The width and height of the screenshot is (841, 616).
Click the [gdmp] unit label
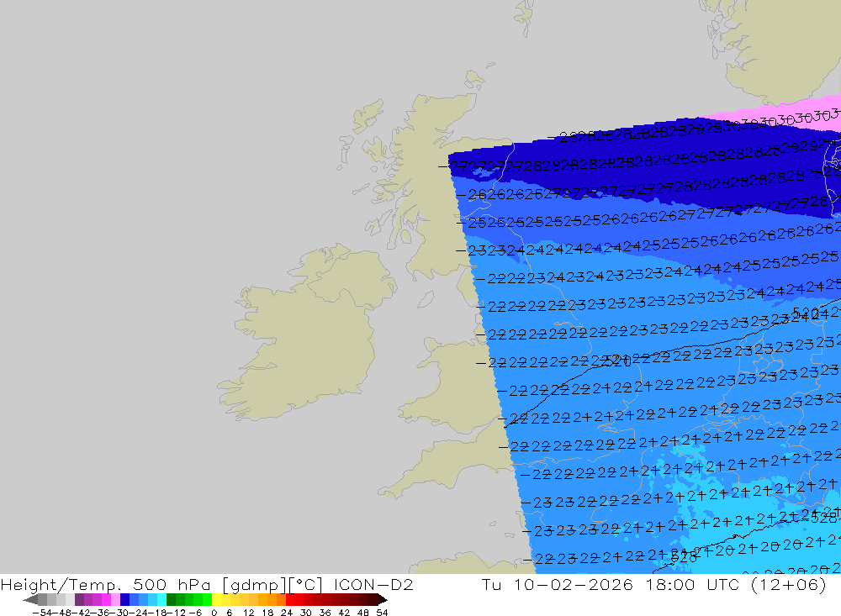click(x=253, y=585)
